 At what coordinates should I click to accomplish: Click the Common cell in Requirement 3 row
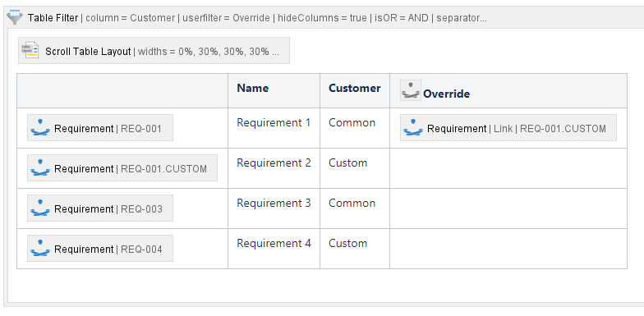[x=352, y=204]
